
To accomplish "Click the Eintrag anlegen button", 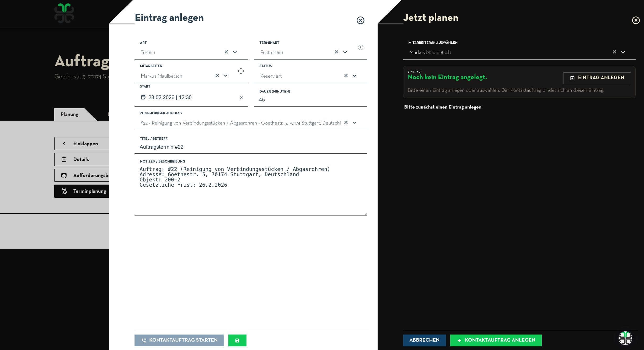I will pyautogui.click(x=597, y=78).
